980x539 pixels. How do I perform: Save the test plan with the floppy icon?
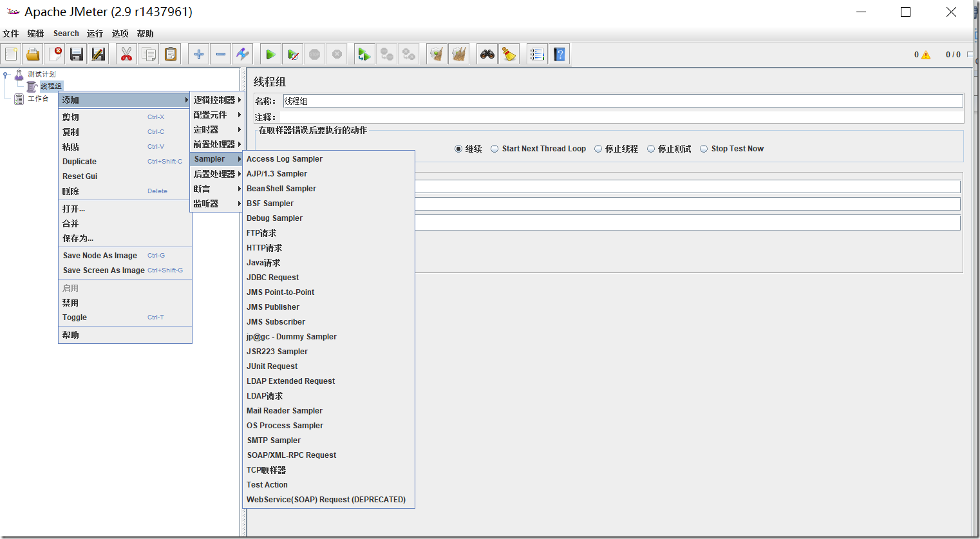click(77, 54)
